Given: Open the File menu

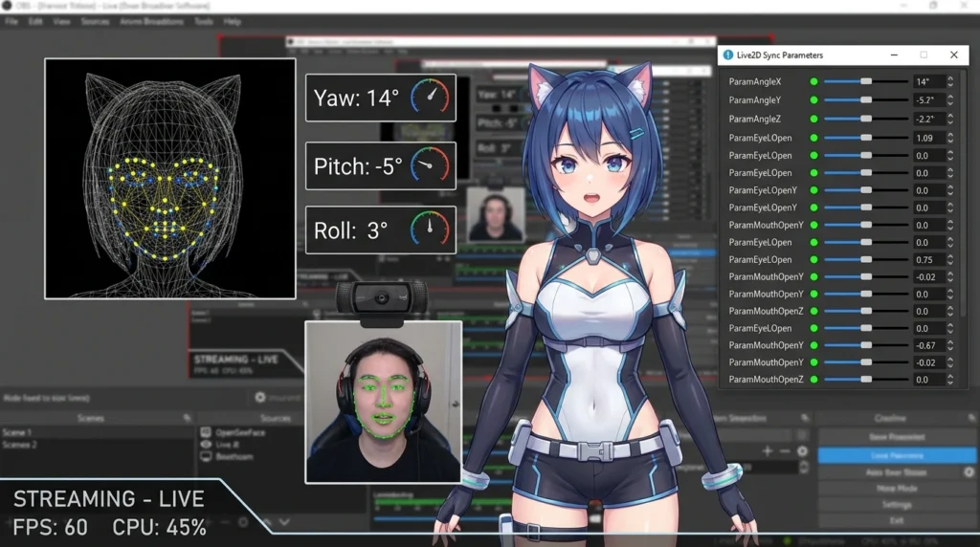Looking at the screenshot, I should pyautogui.click(x=11, y=21).
